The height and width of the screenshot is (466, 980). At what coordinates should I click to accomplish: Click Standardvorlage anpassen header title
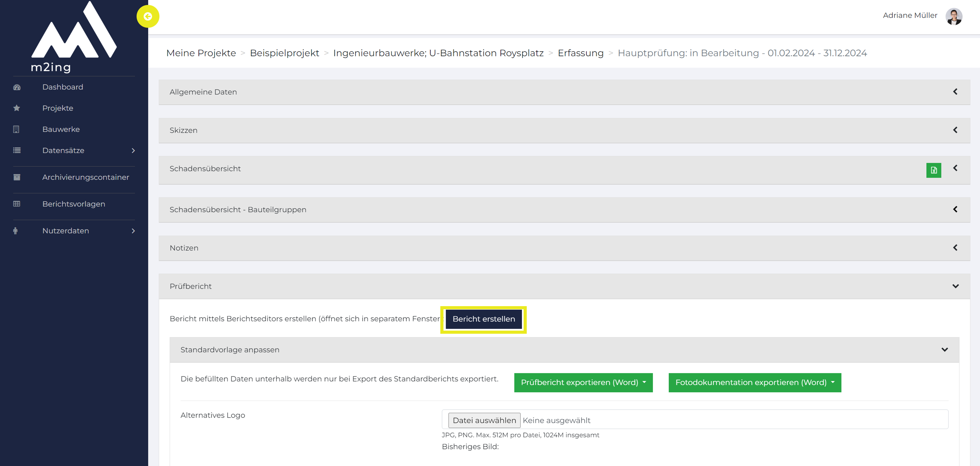click(x=230, y=350)
